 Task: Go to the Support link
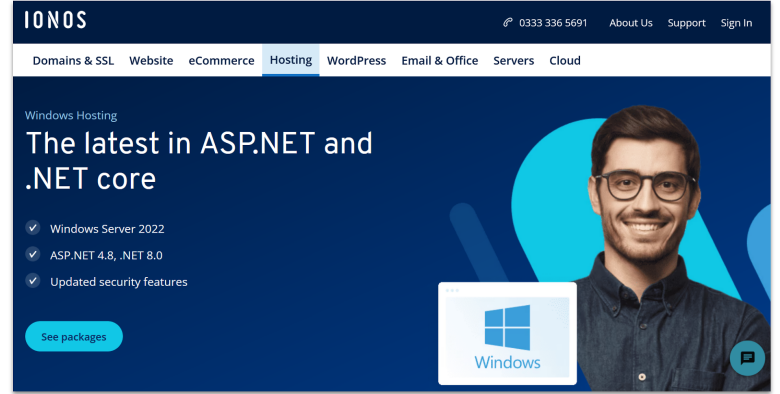686,23
